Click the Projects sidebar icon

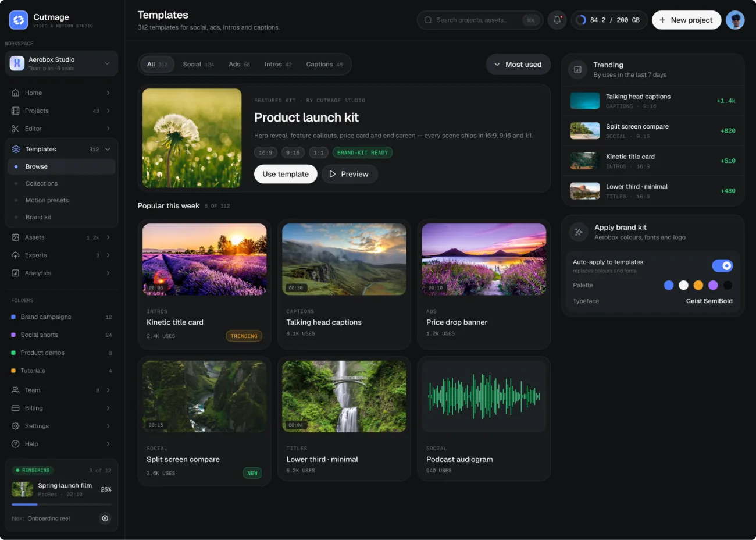tap(16, 111)
